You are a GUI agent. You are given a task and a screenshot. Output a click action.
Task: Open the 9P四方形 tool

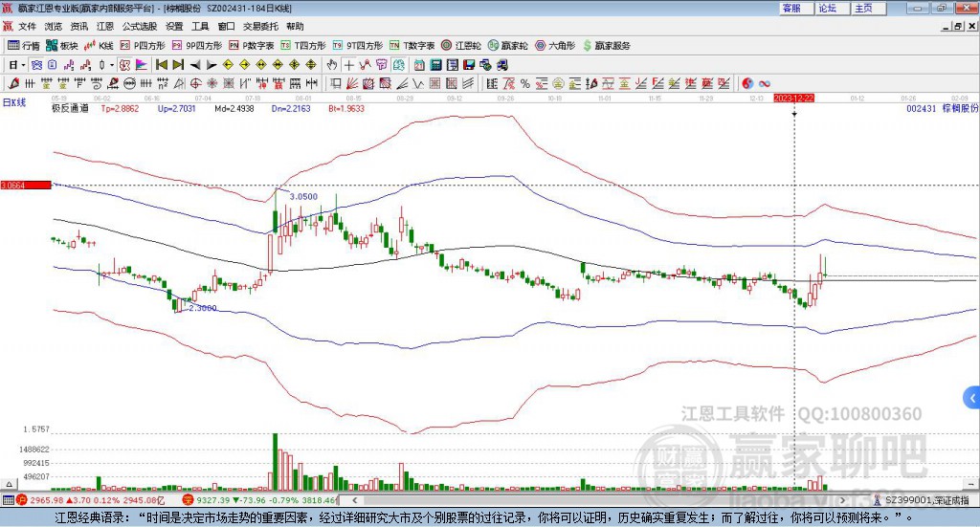197,46
